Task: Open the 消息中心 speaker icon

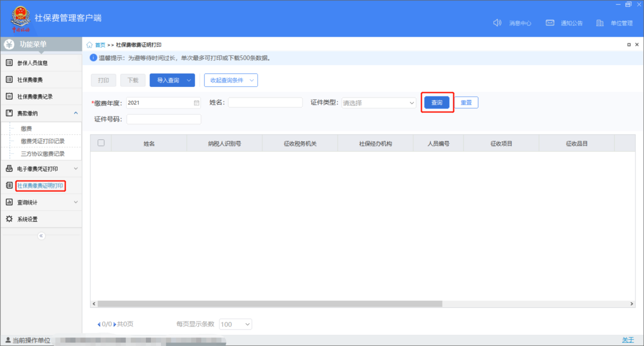Action: point(497,23)
